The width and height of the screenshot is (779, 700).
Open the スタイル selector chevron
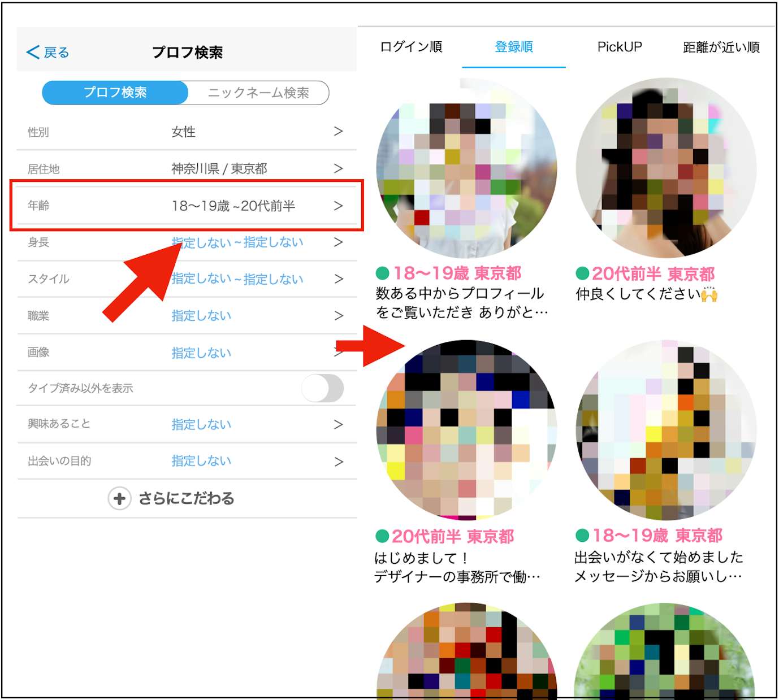pyautogui.click(x=338, y=279)
